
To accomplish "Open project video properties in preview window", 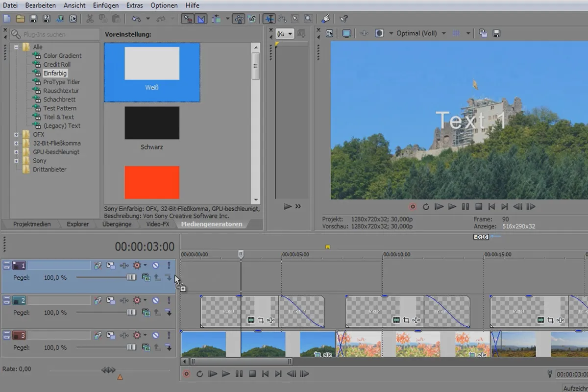I will point(330,33).
